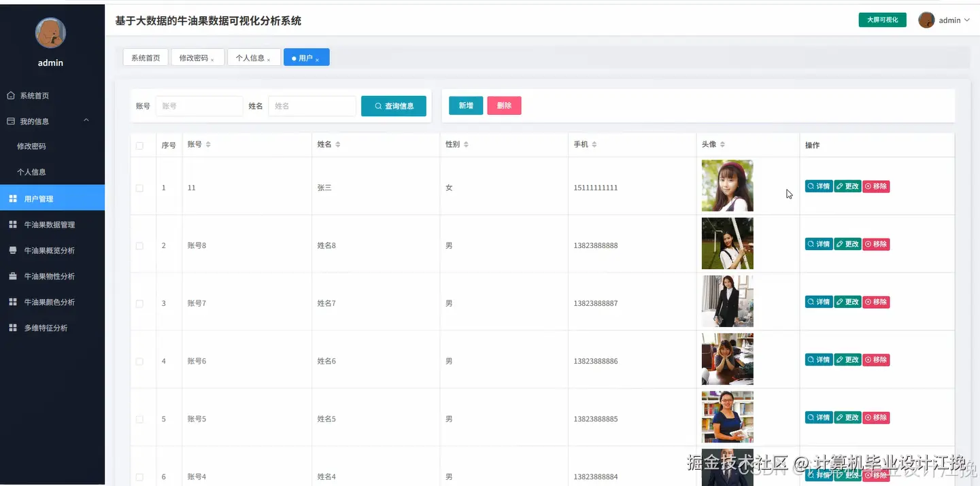
Task: Tick the checkbox for row 账号4
Action: pos(139,477)
